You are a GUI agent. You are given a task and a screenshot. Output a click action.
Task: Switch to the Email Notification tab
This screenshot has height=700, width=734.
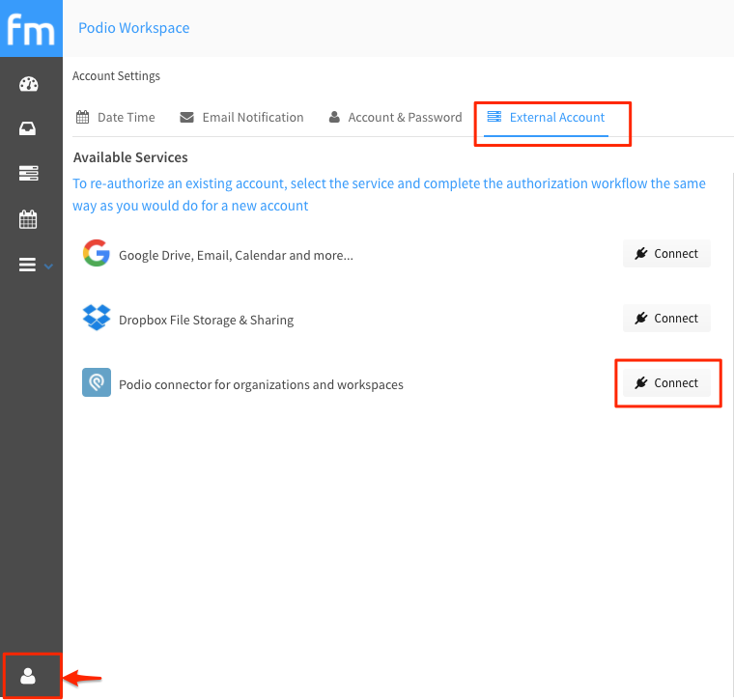pos(242,118)
